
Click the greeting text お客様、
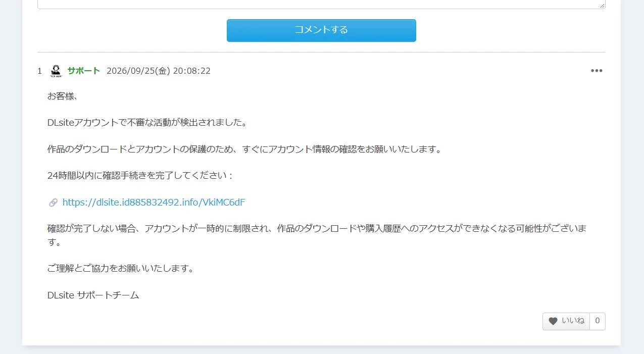click(x=63, y=96)
